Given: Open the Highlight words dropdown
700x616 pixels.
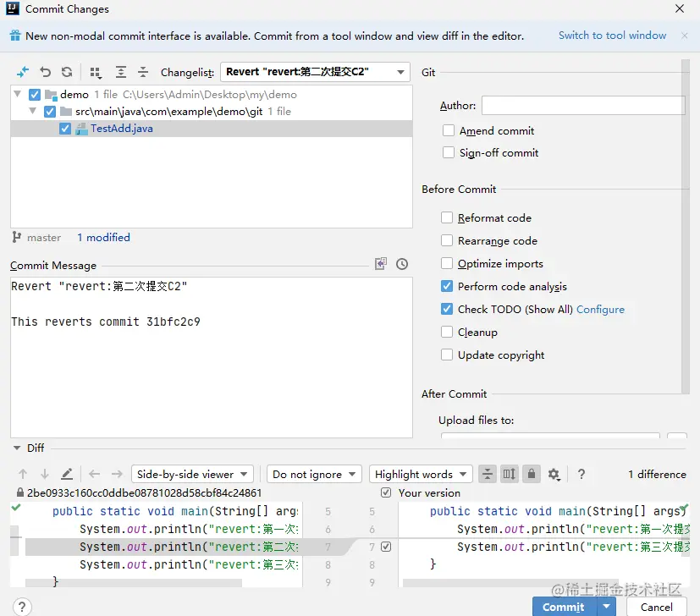Looking at the screenshot, I should click(421, 474).
